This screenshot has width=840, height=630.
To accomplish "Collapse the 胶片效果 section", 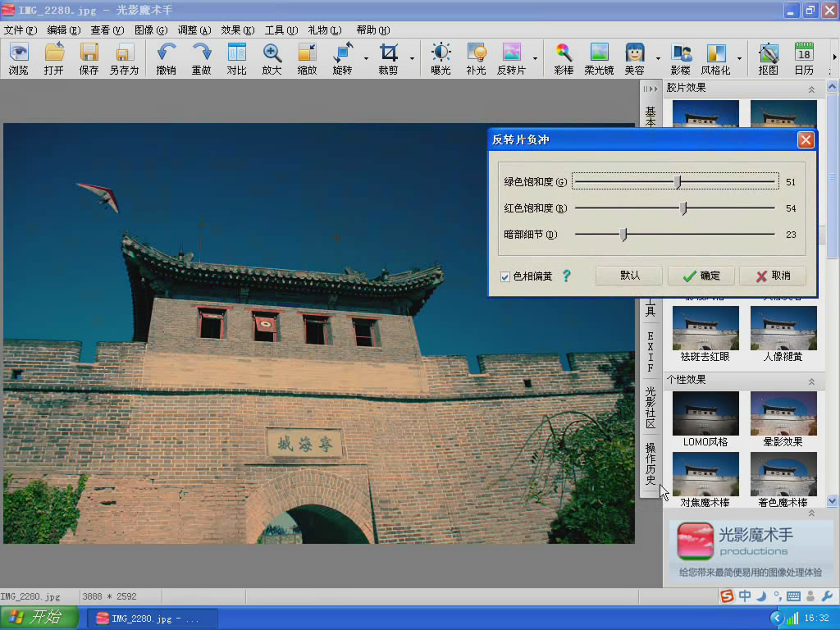I will click(x=811, y=89).
